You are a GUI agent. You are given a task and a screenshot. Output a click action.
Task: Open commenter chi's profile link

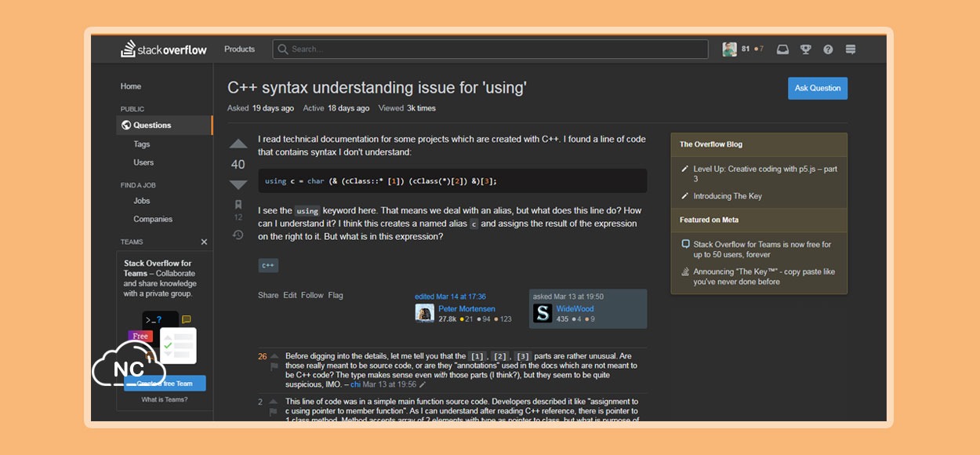(355, 385)
